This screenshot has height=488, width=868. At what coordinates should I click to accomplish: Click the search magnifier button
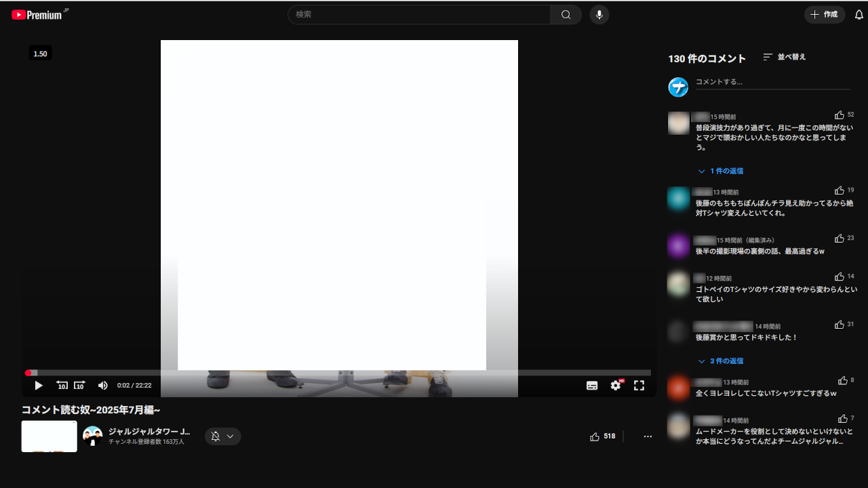(x=566, y=14)
